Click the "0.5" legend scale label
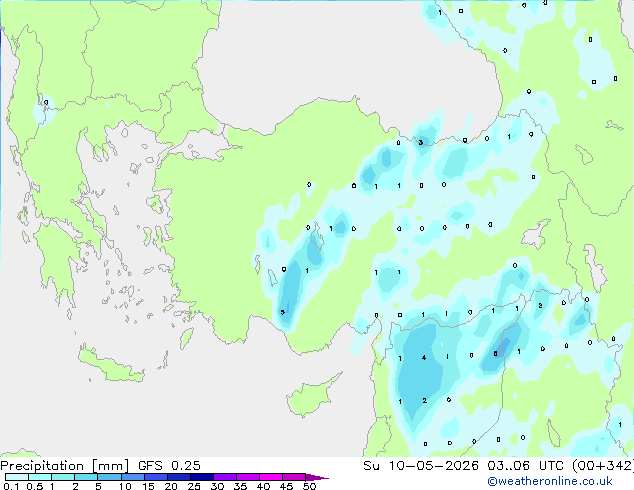The height and width of the screenshot is (490, 634). pyautogui.click(x=35, y=486)
